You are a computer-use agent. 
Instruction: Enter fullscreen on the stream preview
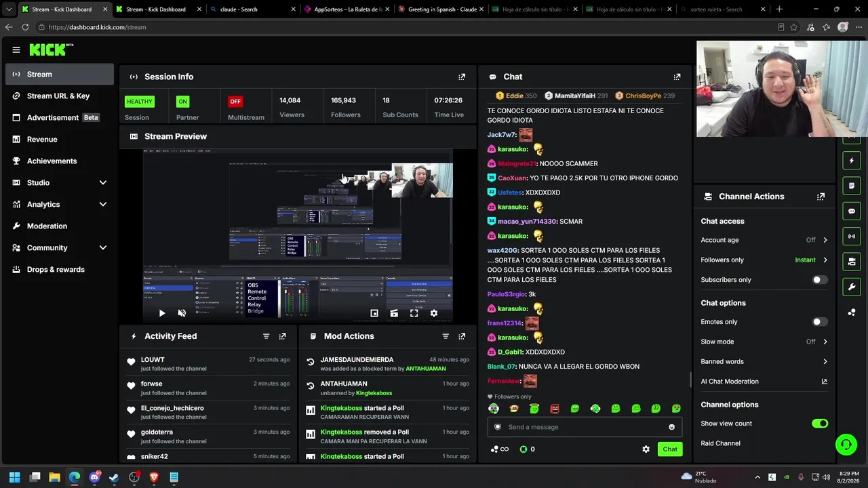pos(414,313)
